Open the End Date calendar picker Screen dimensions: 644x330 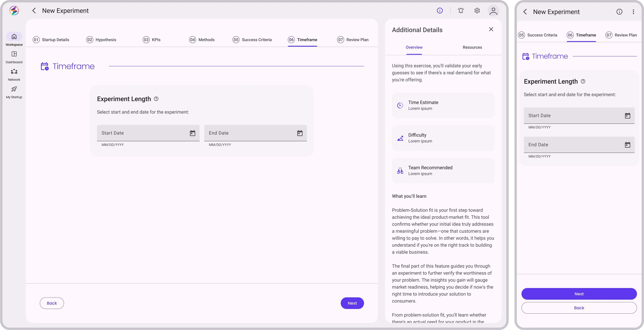click(300, 133)
